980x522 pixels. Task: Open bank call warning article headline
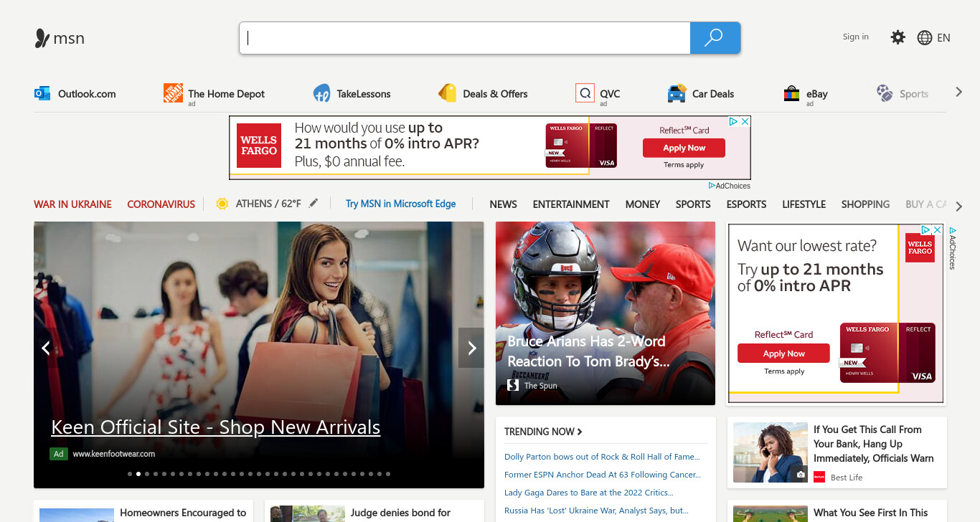coord(873,444)
